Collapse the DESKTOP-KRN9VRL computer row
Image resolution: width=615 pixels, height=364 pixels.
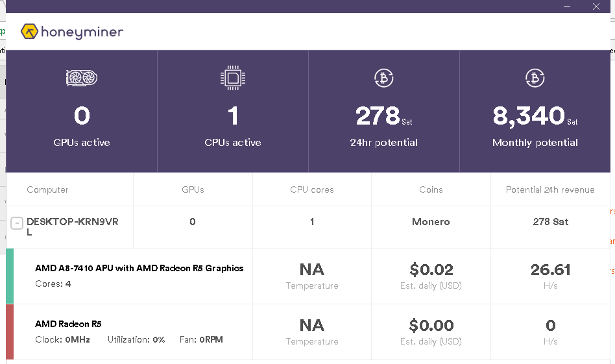16,223
